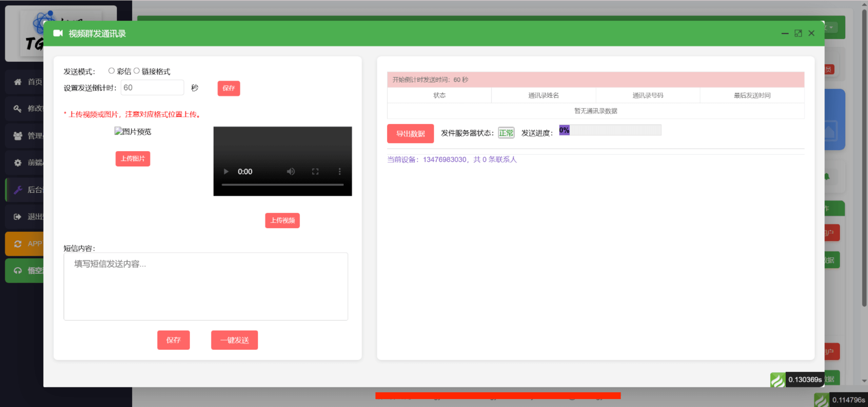
Task: Click the home icon in sidebar
Action: point(18,82)
